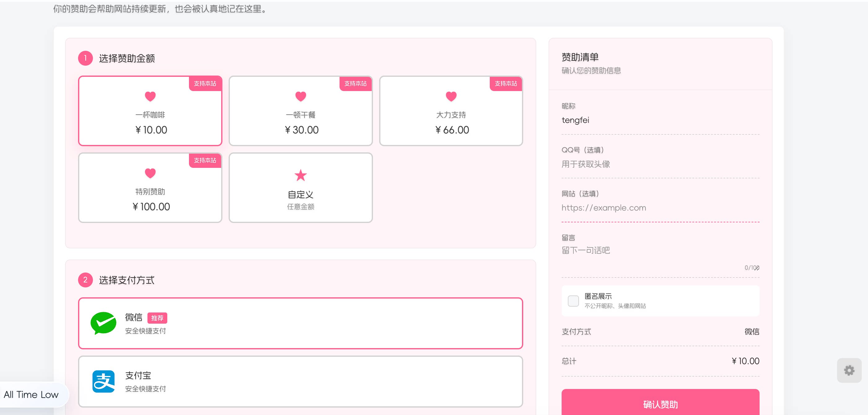This screenshot has width=868, height=415.
Task: Click the 支持本站 badge on ¥100.00 card
Action: [x=205, y=160]
